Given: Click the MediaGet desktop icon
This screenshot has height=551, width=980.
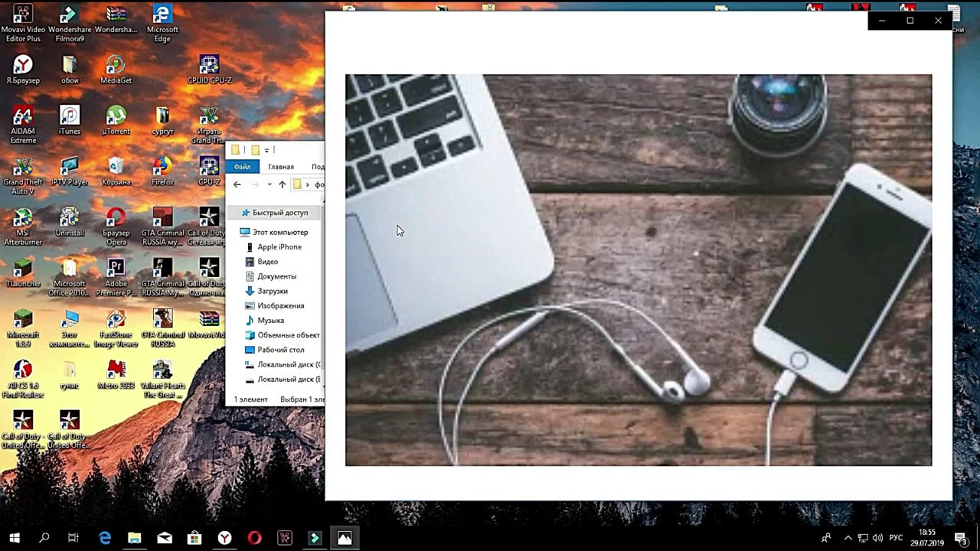Looking at the screenshot, I should pos(116,69).
